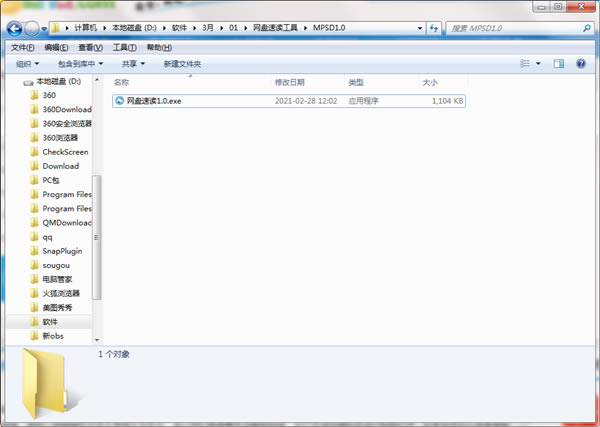Open Help via the question mark icon
The image size is (600, 427).
(x=583, y=64)
